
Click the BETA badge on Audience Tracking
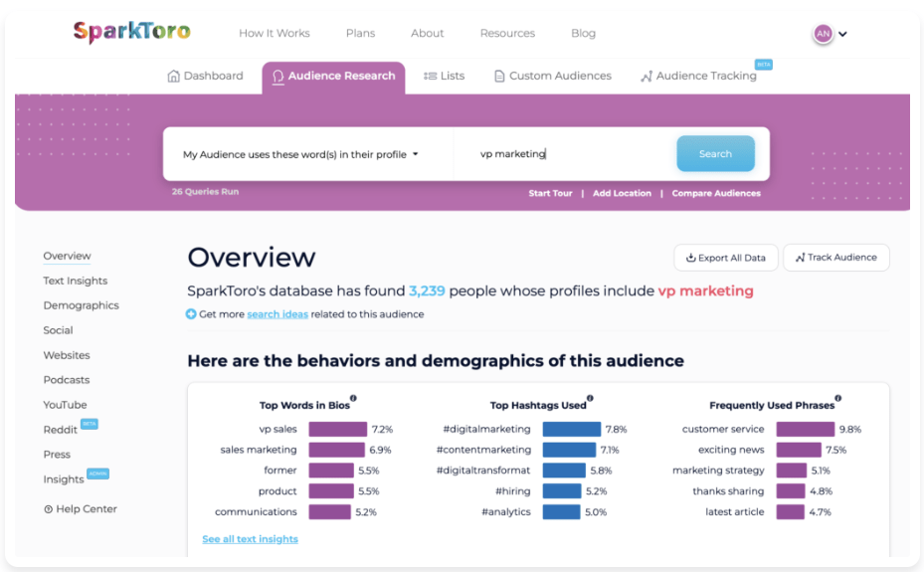click(764, 65)
